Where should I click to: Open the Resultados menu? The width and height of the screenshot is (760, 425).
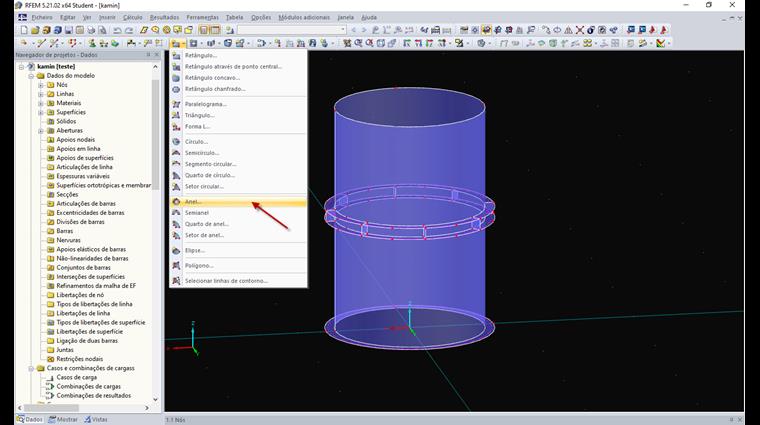click(164, 17)
